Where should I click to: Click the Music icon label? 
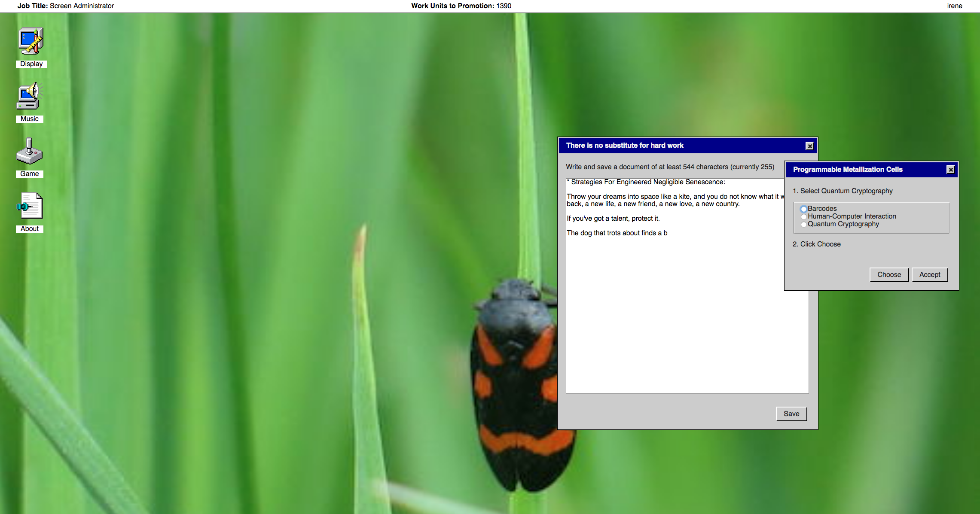point(30,119)
